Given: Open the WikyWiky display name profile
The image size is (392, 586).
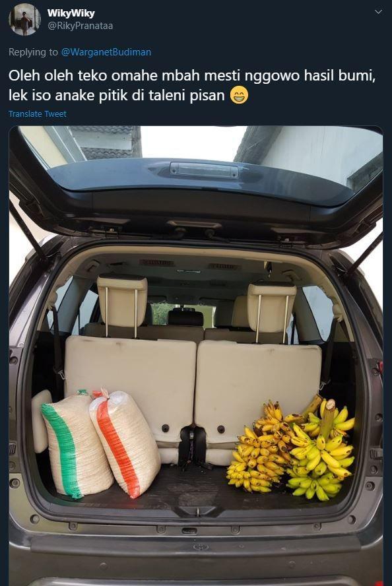Looking at the screenshot, I should [71, 13].
